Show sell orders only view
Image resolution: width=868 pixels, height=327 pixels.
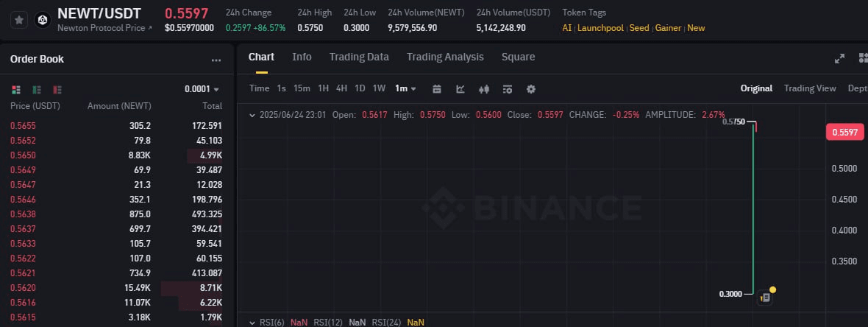point(57,89)
